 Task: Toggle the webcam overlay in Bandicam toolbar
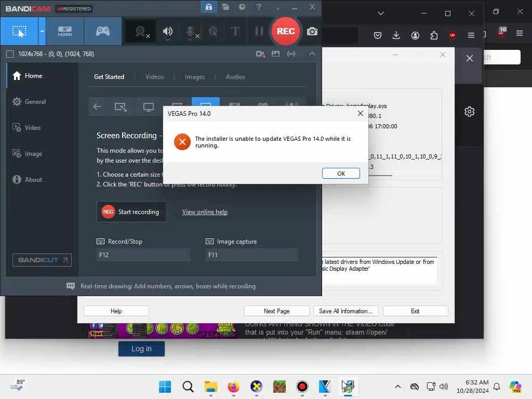141,32
